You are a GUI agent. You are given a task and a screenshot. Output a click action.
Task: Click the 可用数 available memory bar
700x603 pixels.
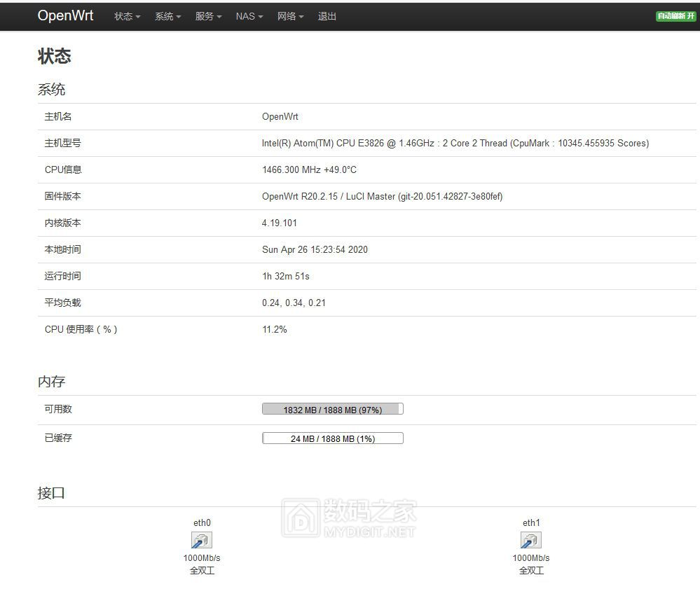pos(332,410)
